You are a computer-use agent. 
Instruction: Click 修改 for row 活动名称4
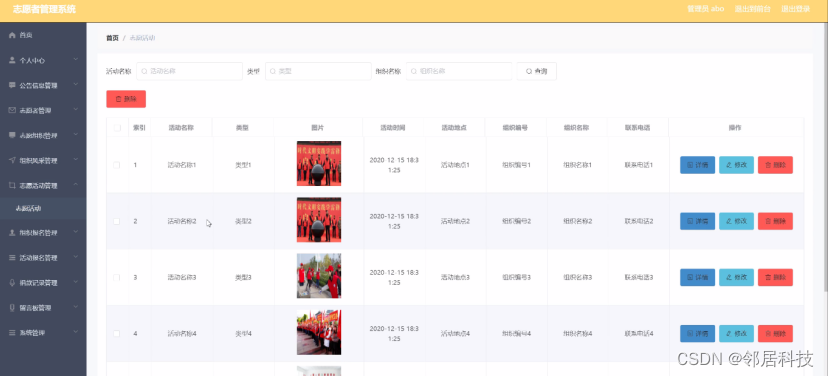coord(736,334)
